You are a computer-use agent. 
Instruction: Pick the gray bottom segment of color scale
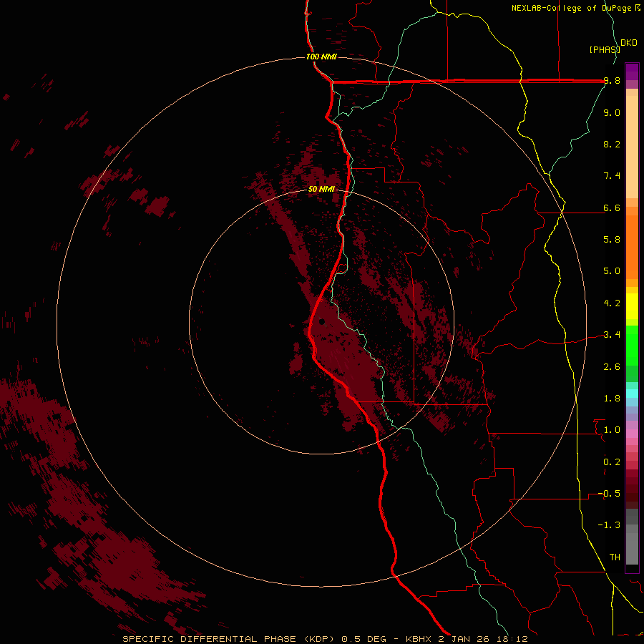tap(632, 548)
